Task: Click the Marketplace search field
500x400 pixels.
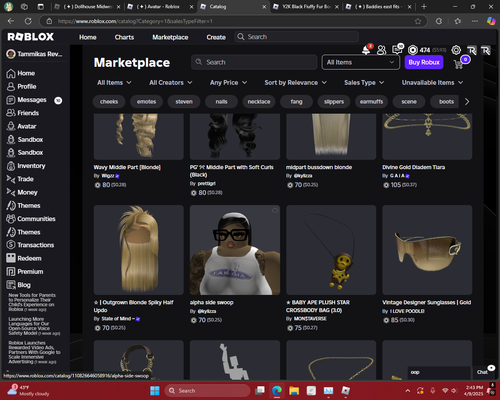Action: point(254,62)
